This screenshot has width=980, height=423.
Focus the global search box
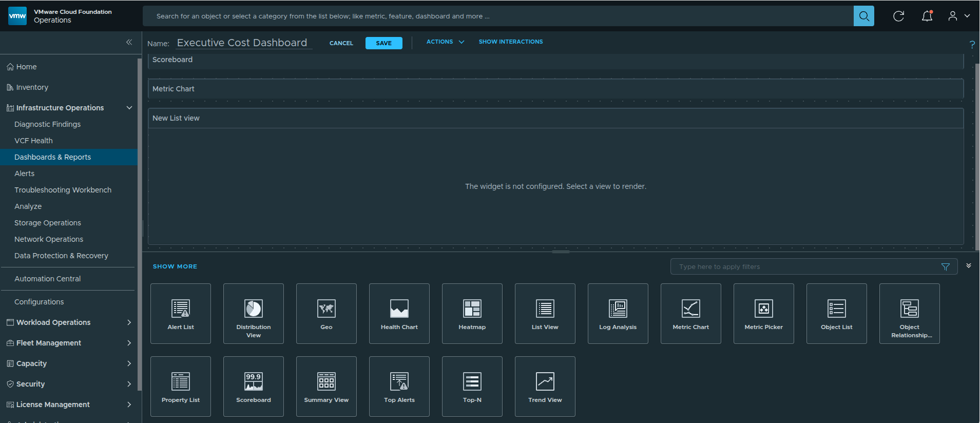[498, 16]
